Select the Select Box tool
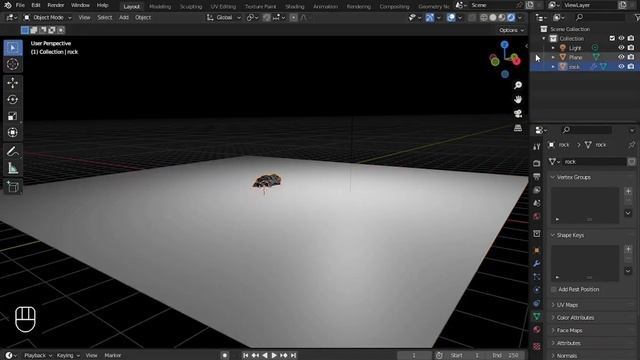 (x=13, y=48)
